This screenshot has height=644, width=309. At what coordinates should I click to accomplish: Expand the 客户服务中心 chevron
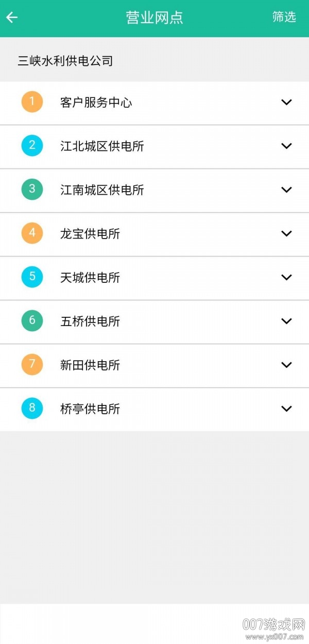pos(286,102)
